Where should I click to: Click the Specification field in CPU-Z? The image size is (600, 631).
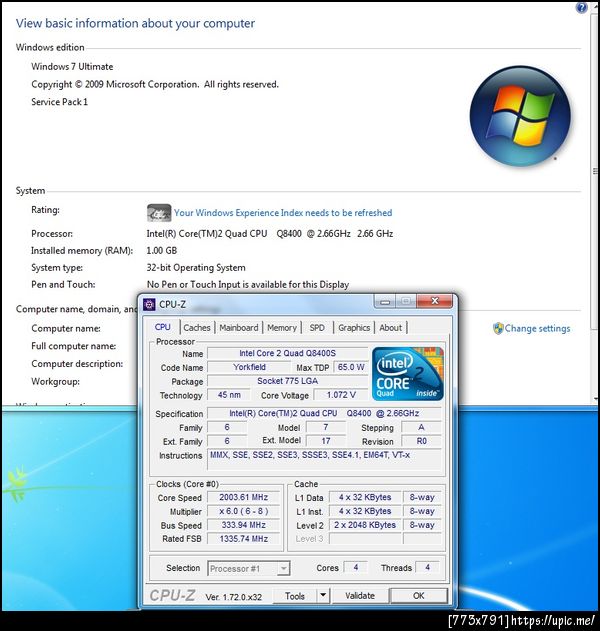pyautogui.click(x=324, y=413)
